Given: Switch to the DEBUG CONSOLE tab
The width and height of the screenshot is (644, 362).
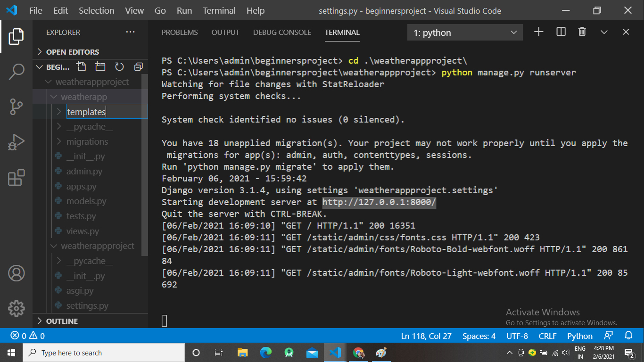Looking at the screenshot, I should [282, 32].
